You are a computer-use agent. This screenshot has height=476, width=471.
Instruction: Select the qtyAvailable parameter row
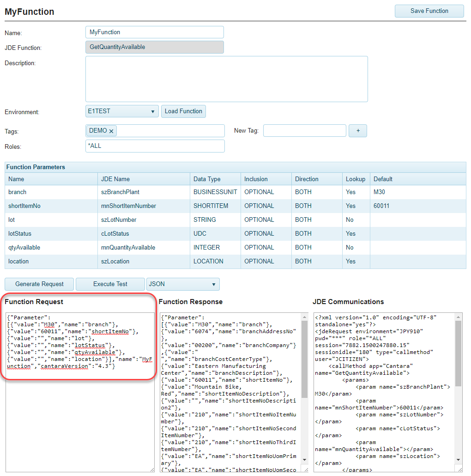(x=24, y=247)
